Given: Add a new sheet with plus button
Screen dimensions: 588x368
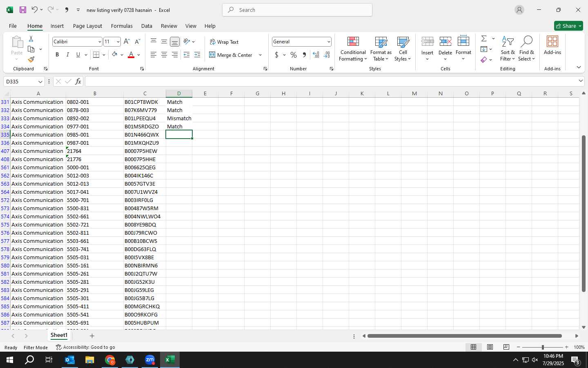Looking at the screenshot, I should coord(92,336).
